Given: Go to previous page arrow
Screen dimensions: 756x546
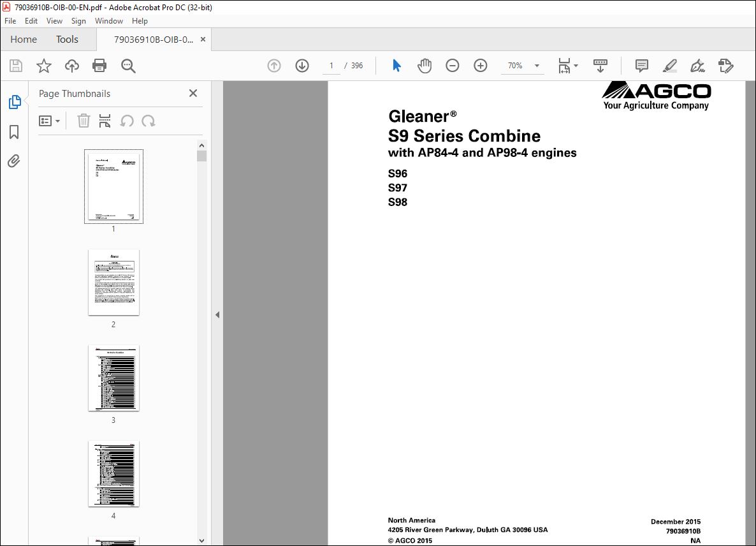Looking at the screenshot, I should pos(274,66).
